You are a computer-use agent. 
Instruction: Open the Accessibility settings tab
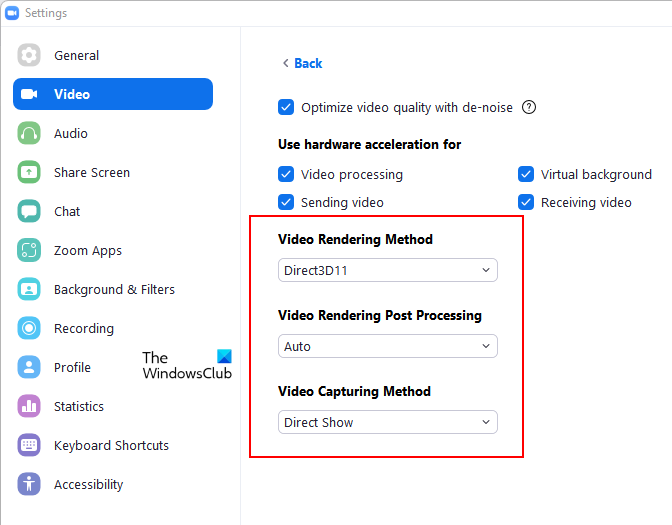pyautogui.click(x=88, y=484)
